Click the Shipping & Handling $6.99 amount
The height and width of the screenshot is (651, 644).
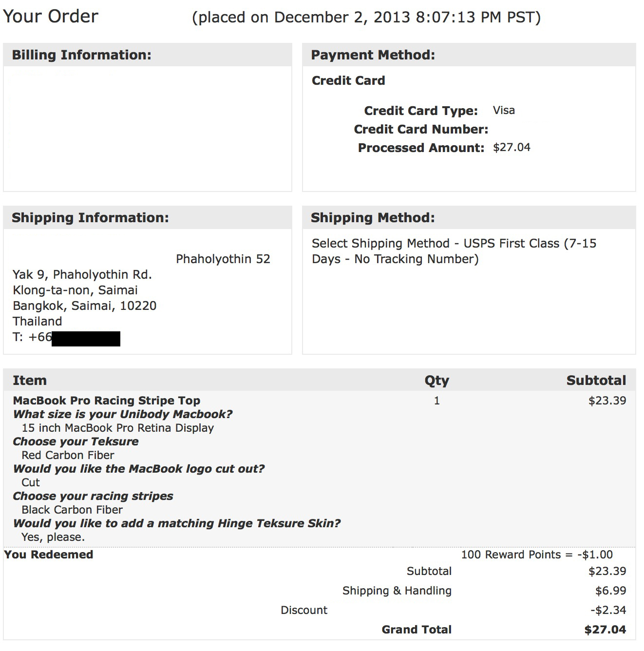611,591
